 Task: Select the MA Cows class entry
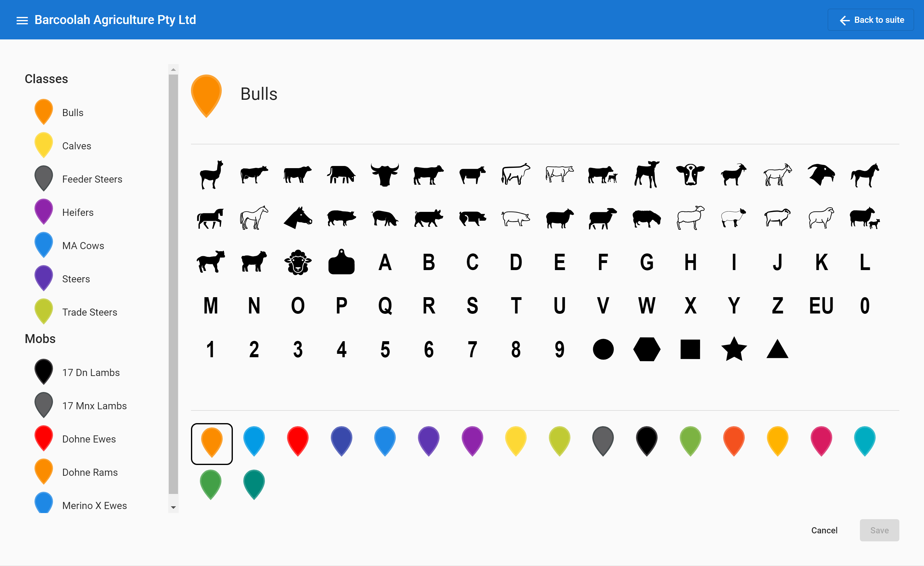[83, 245]
